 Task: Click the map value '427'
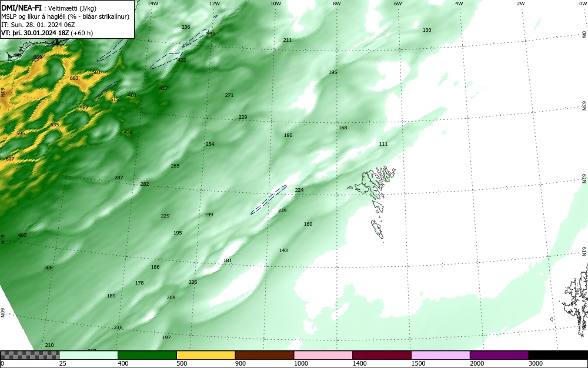tap(163, 88)
